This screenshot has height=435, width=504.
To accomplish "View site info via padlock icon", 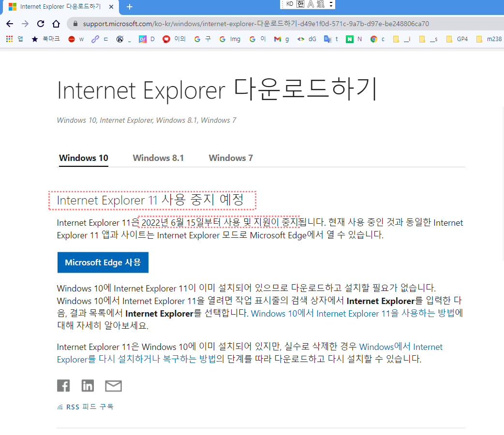I will 75,24.
